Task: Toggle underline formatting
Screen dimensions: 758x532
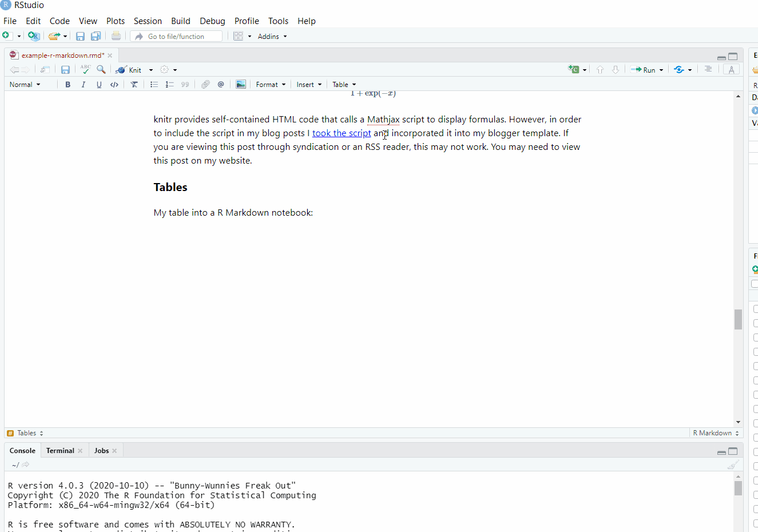Action: tap(99, 84)
